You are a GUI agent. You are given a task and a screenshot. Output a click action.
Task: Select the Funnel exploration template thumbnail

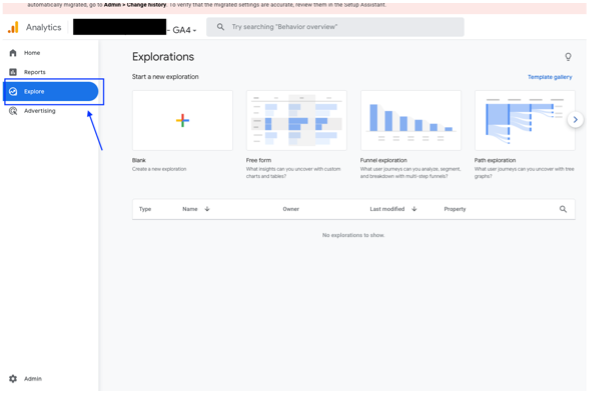(411, 121)
